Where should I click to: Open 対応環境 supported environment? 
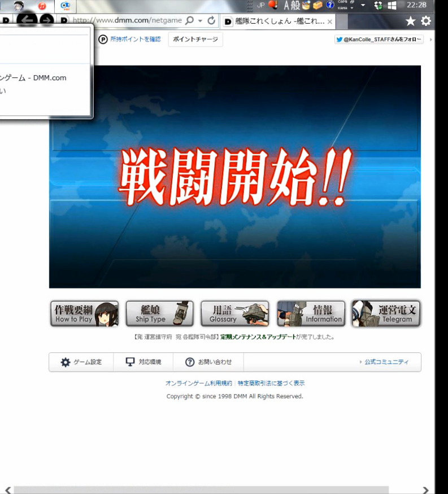coord(143,362)
